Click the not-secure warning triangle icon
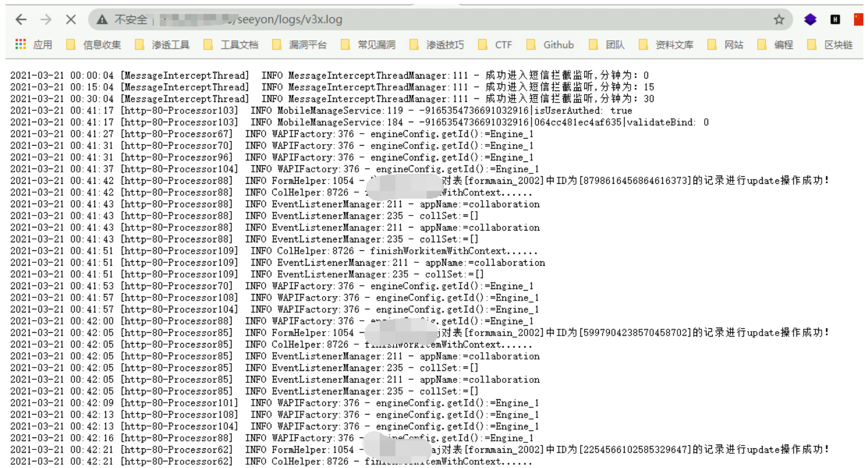 click(x=102, y=20)
